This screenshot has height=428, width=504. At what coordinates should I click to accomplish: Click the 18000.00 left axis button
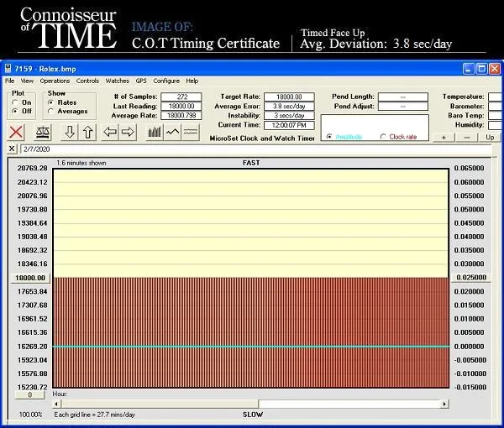[30, 278]
